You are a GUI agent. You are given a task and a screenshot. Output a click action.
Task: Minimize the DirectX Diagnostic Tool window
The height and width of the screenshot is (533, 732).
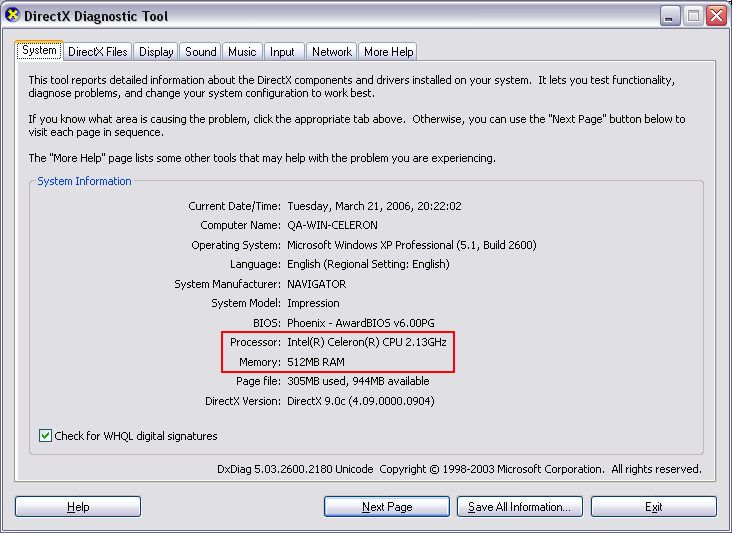(x=670, y=16)
